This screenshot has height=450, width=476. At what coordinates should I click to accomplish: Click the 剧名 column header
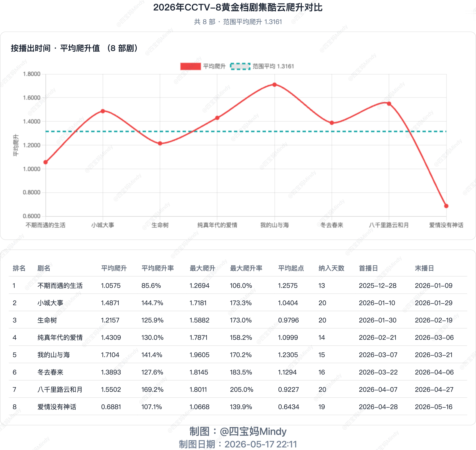click(44, 268)
